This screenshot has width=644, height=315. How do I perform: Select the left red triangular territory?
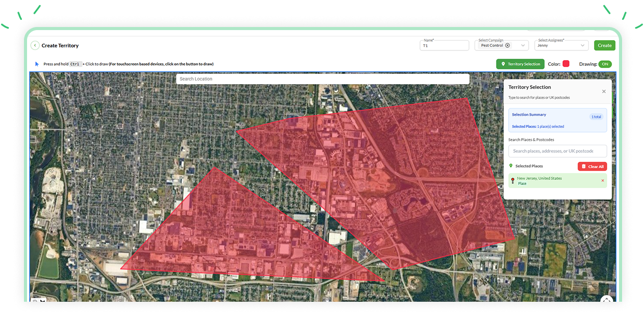coord(225,234)
